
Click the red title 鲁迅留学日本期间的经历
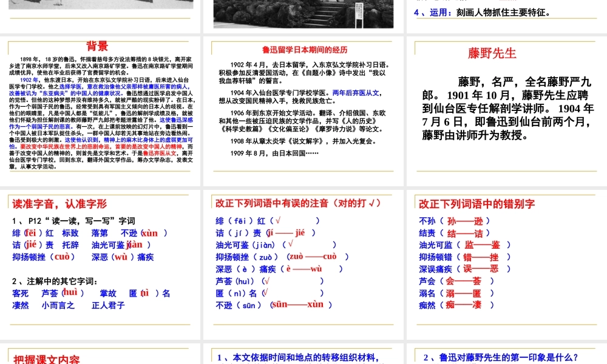click(x=305, y=50)
